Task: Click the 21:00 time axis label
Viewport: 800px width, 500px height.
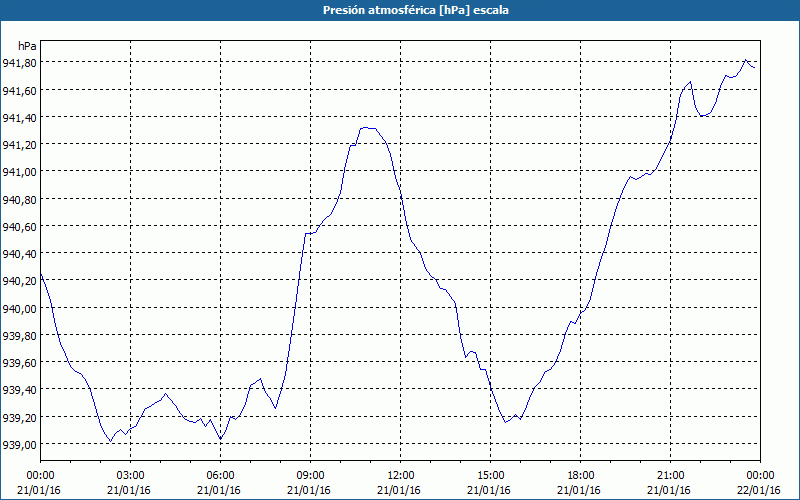Action: (x=670, y=476)
